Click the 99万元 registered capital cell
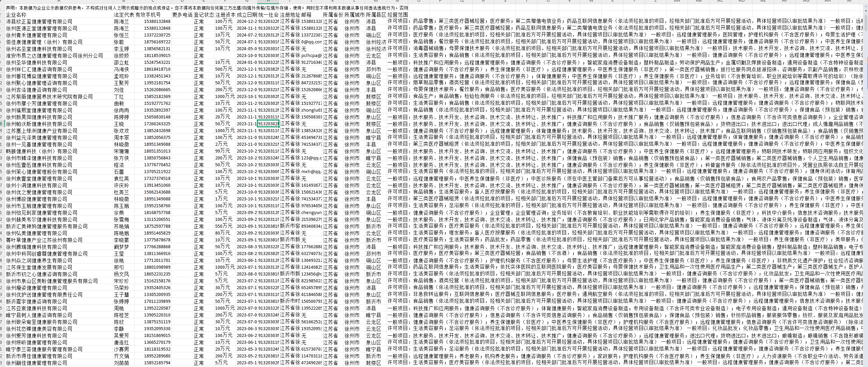 click(x=222, y=151)
